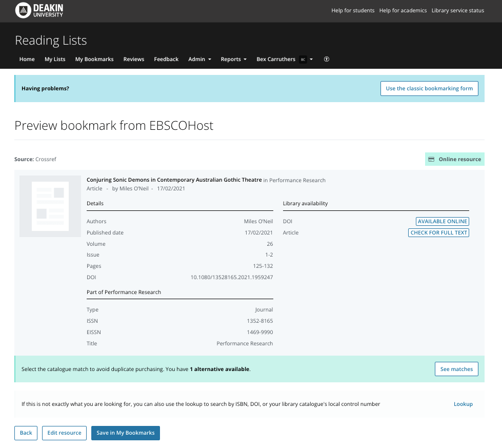Click the BC user avatar badge
The width and height of the screenshot is (502, 448).
303,60
